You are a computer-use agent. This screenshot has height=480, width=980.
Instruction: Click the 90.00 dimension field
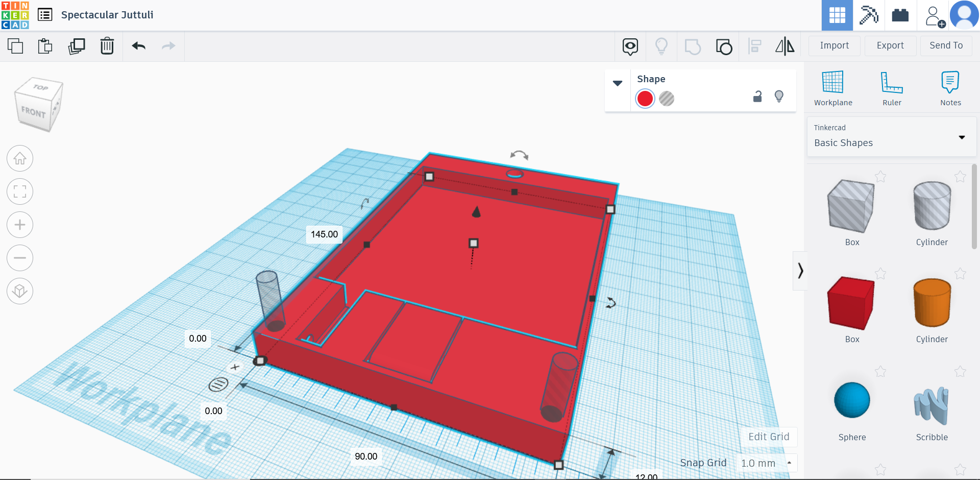click(x=366, y=457)
